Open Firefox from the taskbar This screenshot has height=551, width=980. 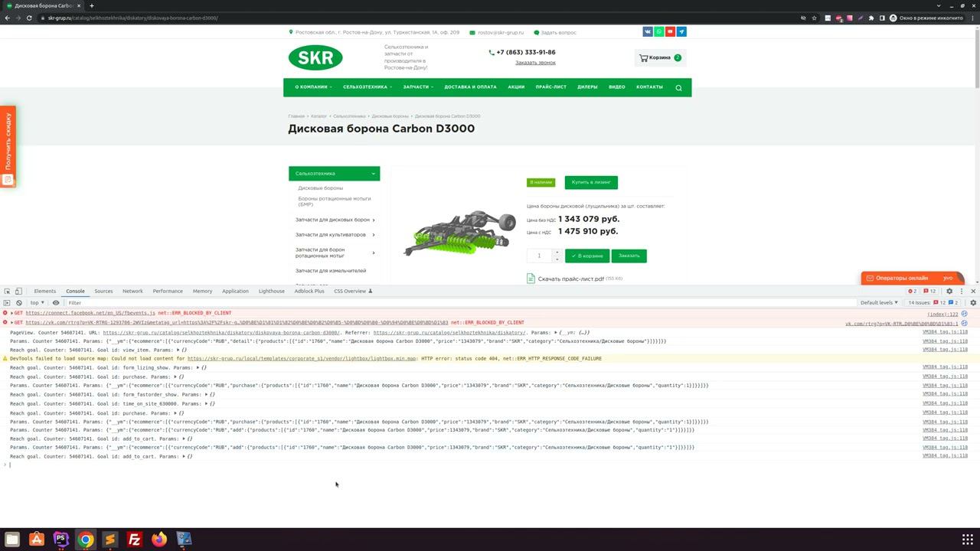pos(159,540)
